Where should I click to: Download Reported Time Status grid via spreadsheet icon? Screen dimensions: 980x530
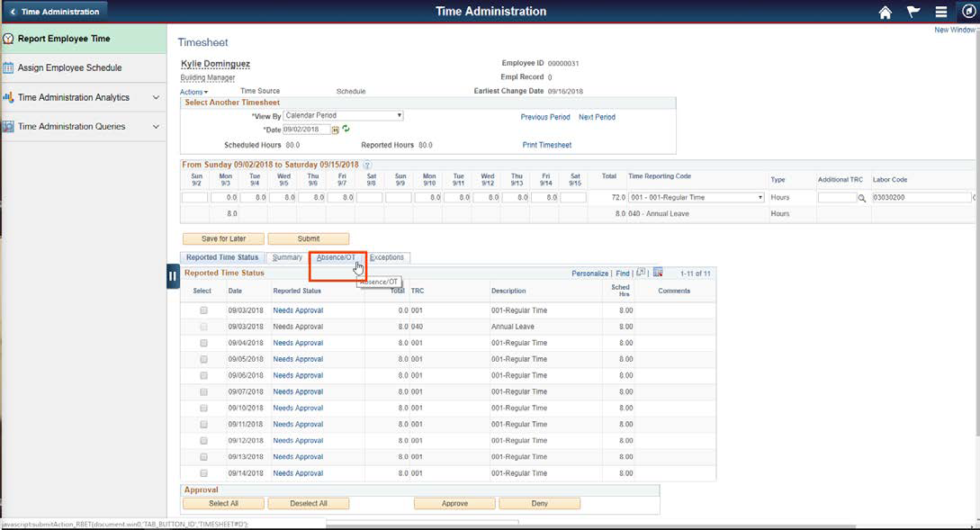pos(660,272)
